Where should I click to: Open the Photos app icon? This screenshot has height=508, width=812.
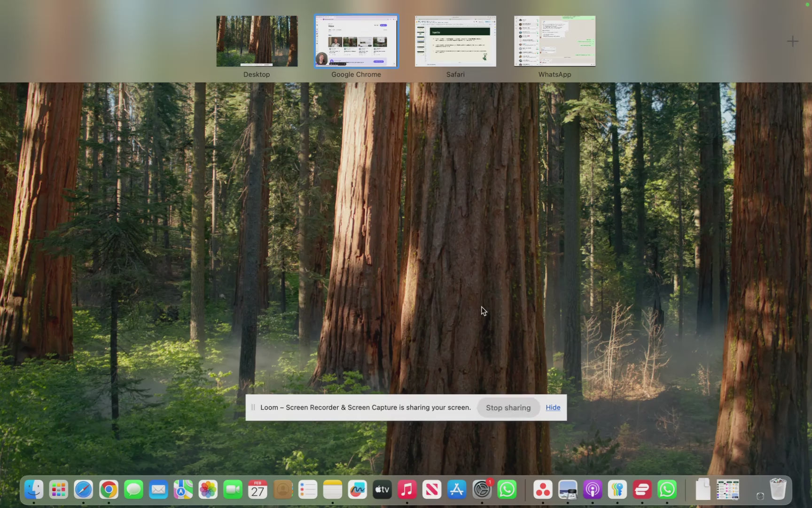208,490
